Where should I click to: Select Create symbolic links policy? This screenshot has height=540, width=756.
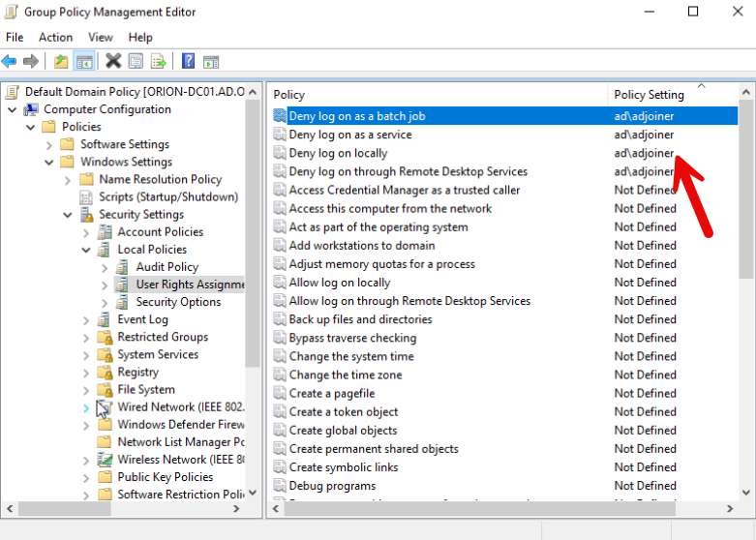[344, 467]
